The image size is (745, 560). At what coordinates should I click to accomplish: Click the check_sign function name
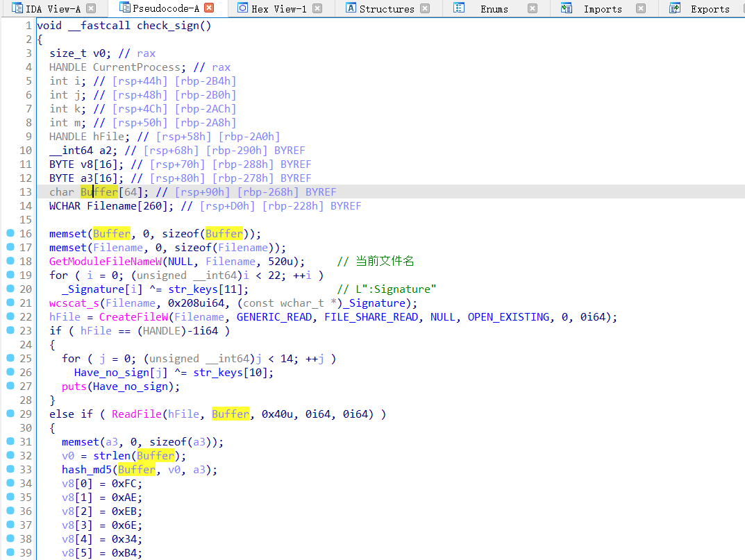pos(167,26)
